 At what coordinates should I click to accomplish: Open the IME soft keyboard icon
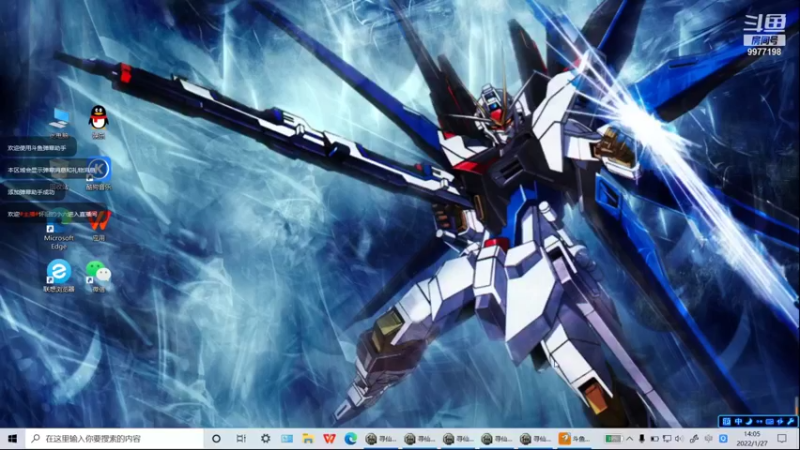(769, 421)
